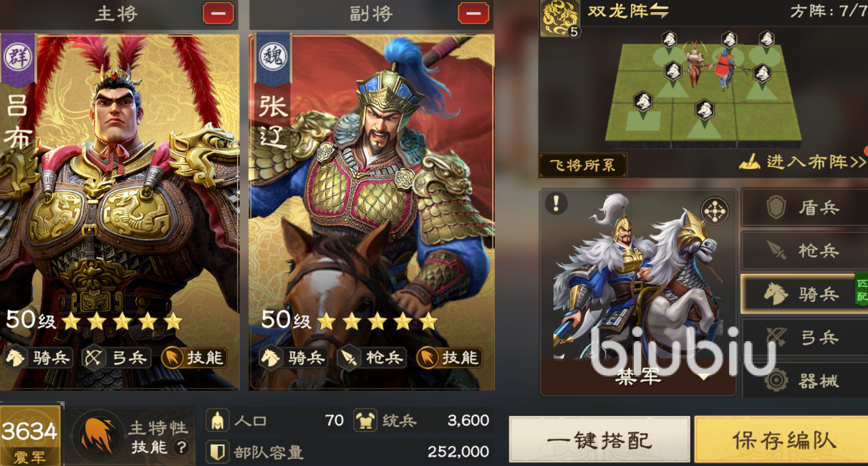The image size is (868, 466).
Task: Select the 器械 siege equipment tab
Action: click(804, 381)
